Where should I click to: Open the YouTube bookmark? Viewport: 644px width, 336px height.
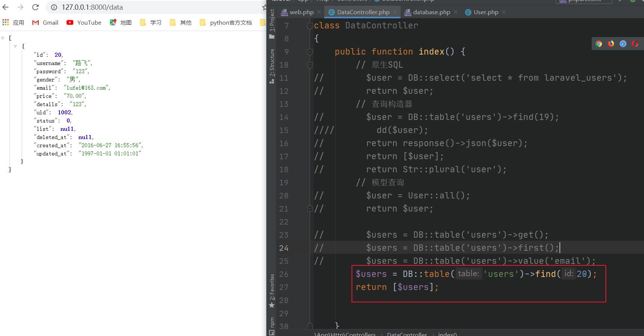(x=84, y=22)
